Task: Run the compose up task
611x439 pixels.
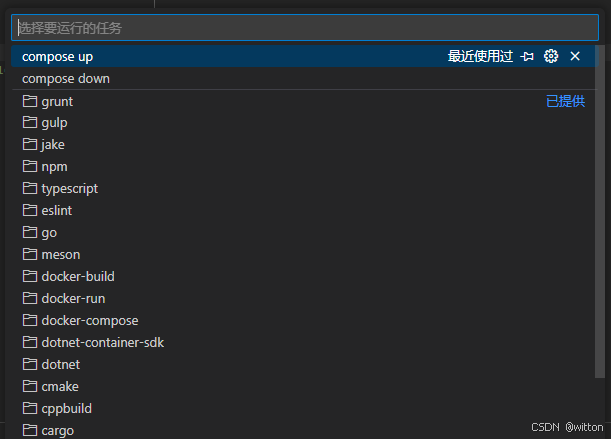Action: (57, 57)
